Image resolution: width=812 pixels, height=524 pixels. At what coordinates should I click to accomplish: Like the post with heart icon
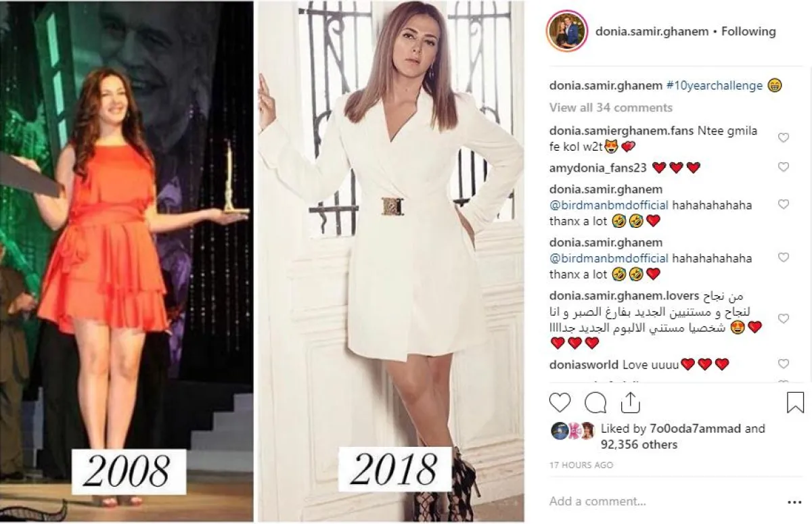tap(560, 403)
